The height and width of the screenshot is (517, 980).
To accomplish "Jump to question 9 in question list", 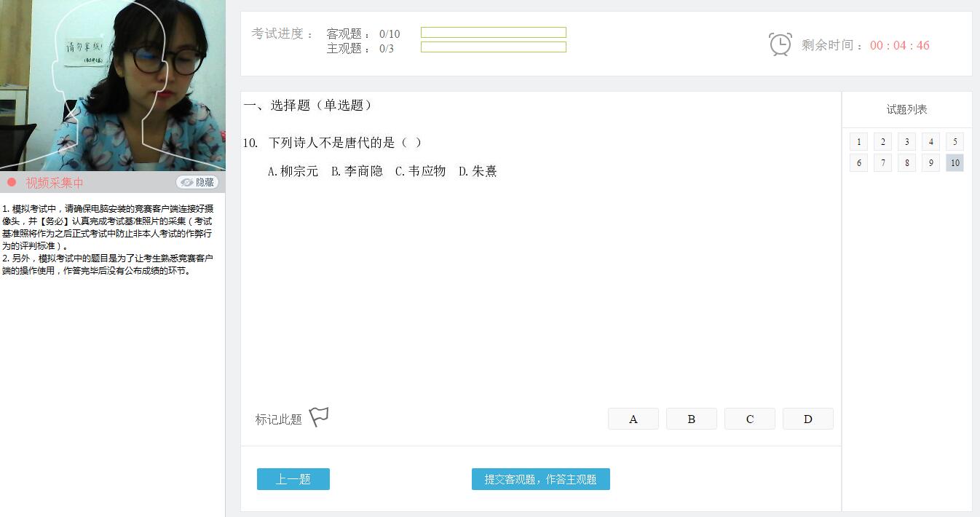I will (930, 162).
